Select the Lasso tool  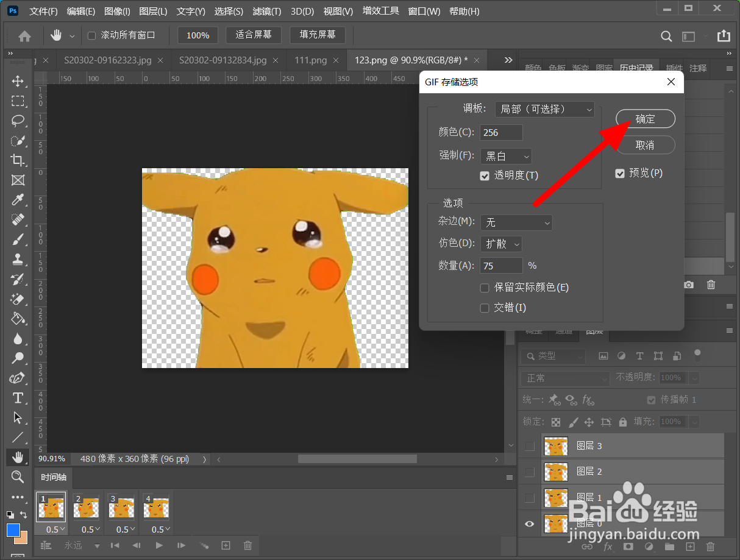tap(18, 120)
